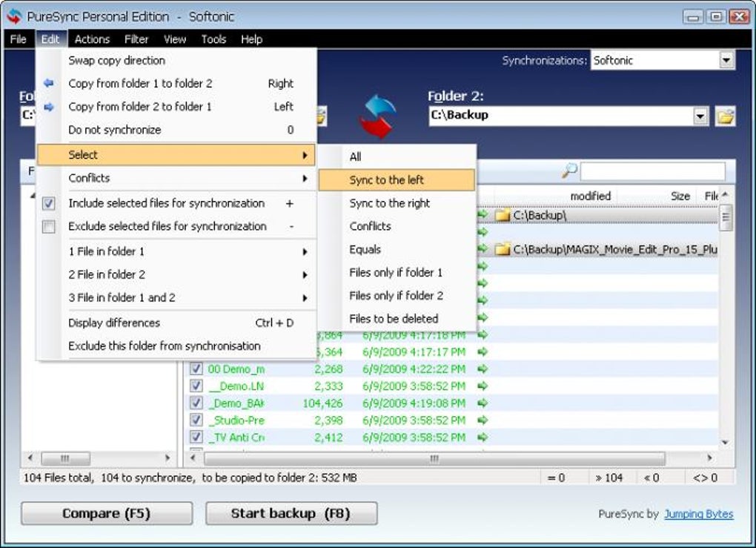Click the folder icon for C:\Backup\ row

point(503,215)
